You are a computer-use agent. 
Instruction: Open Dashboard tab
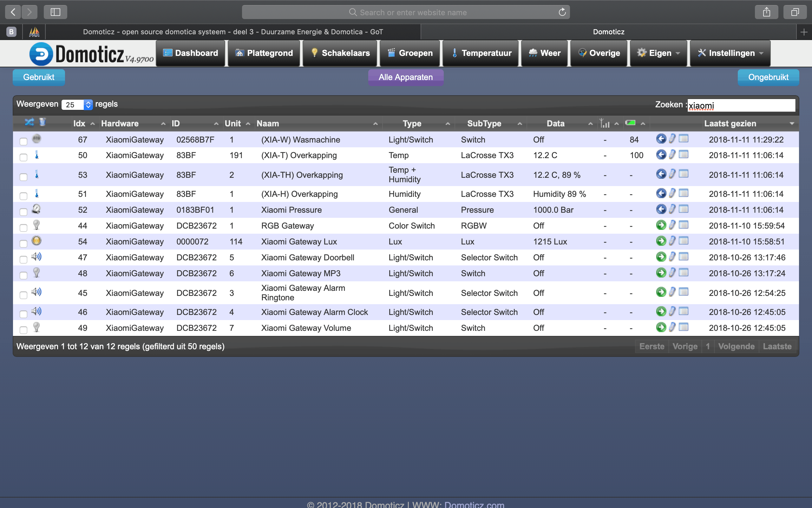(190, 53)
